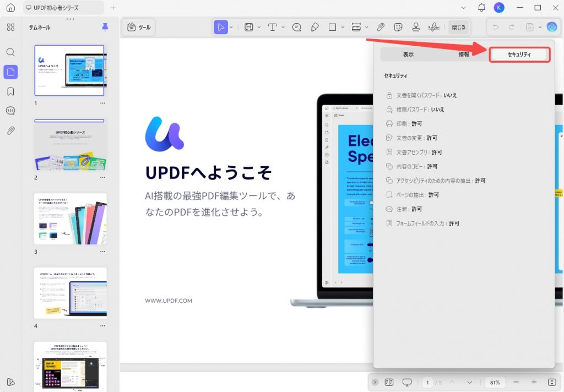Screen dimensions: 564x392
Task: Expand the highlight tool options arrow
Action: pyautogui.click(x=259, y=27)
